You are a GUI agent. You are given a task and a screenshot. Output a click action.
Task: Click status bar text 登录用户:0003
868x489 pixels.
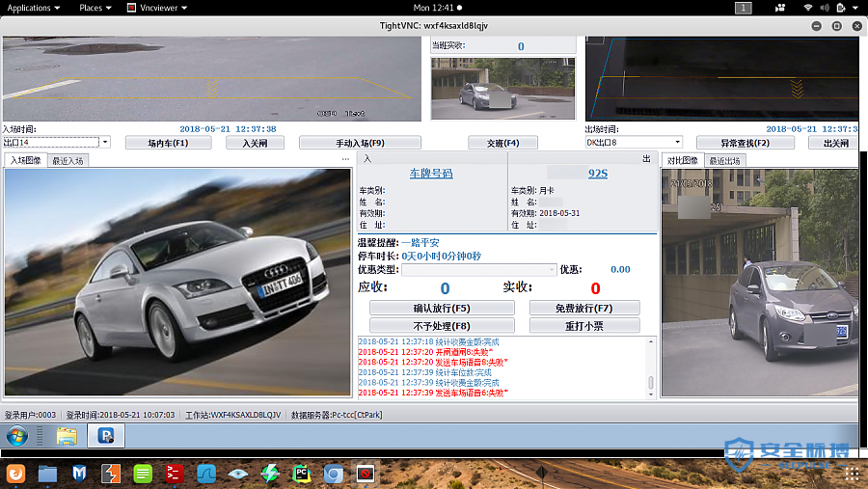coord(31,415)
